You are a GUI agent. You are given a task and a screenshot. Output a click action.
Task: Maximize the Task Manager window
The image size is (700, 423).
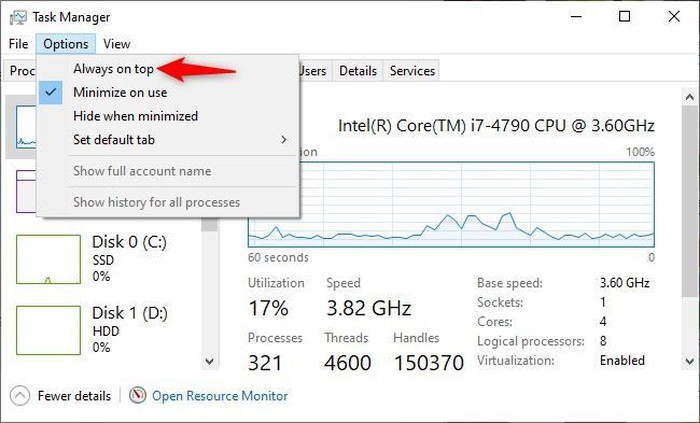coord(625,17)
